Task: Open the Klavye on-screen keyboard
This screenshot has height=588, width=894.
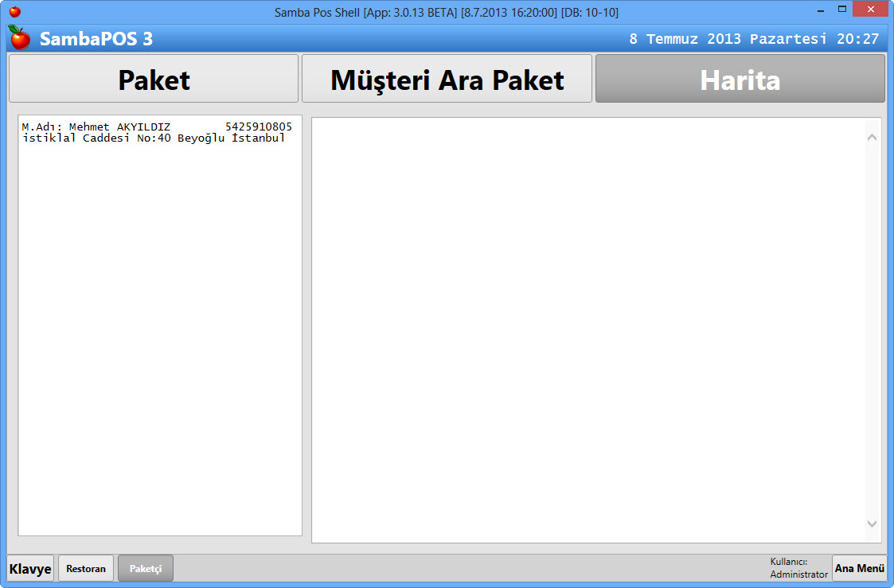Action: [30, 569]
